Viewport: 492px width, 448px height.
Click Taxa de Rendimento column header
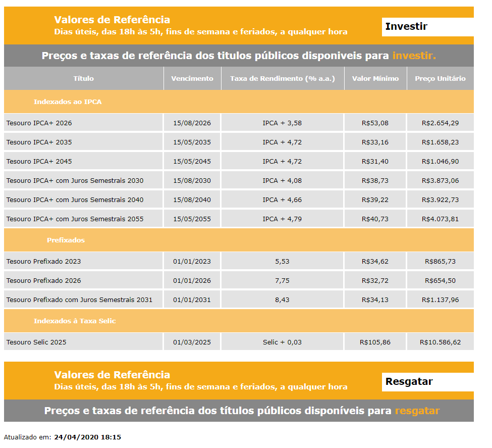pos(283,79)
